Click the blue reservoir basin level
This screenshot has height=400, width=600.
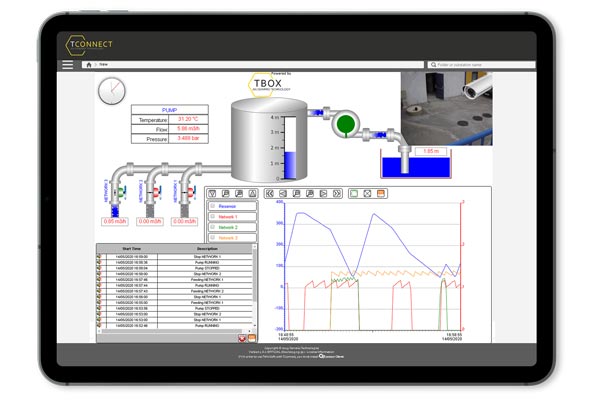click(x=416, y=167)
